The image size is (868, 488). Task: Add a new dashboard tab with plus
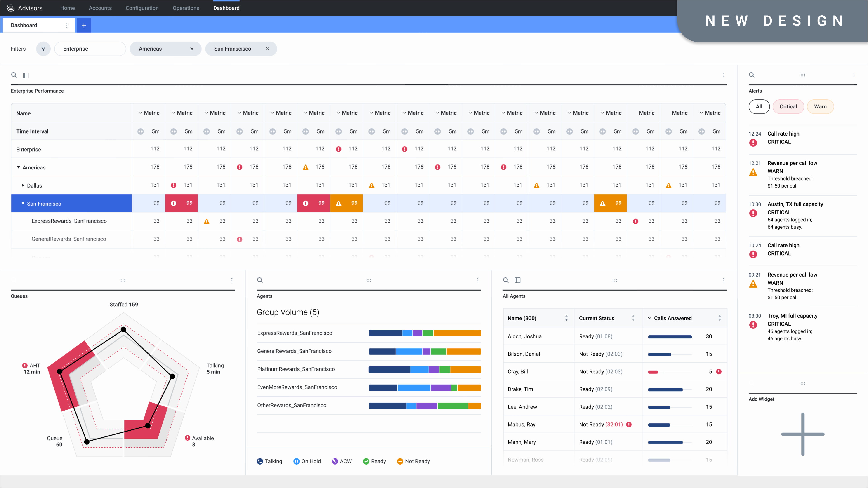coord(84,25)
